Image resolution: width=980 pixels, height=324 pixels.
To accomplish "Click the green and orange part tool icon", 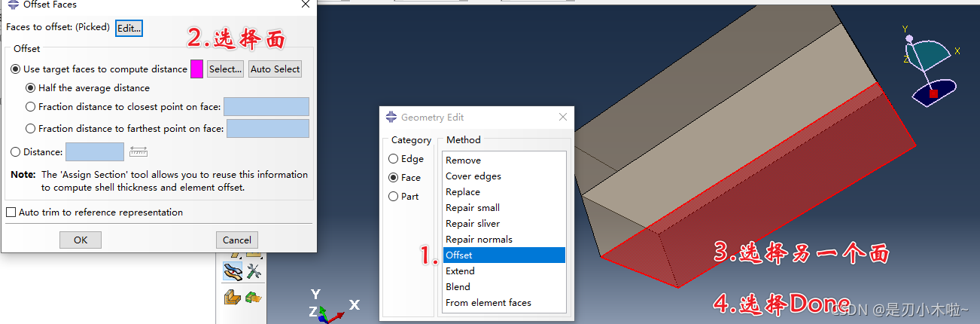I will [x=254, y=298].
